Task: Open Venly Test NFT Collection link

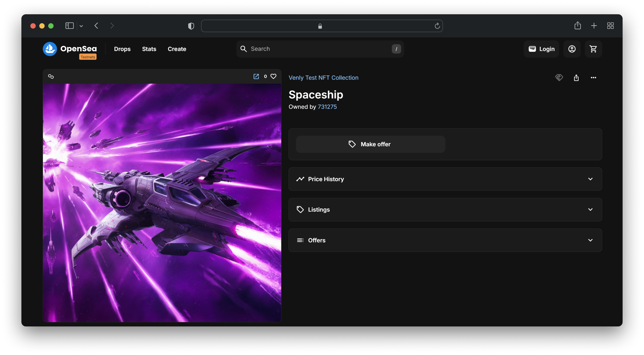Action: (x=323, y=77)
